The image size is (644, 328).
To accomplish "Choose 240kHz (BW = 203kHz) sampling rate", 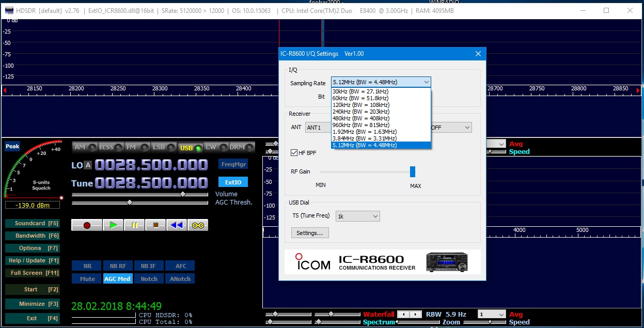I will point(381,112).
